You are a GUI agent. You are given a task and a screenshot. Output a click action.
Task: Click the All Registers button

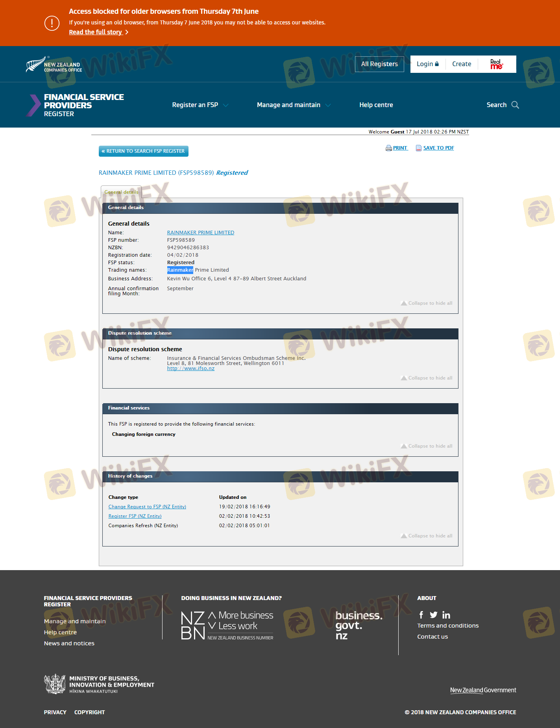pos(379,64)
